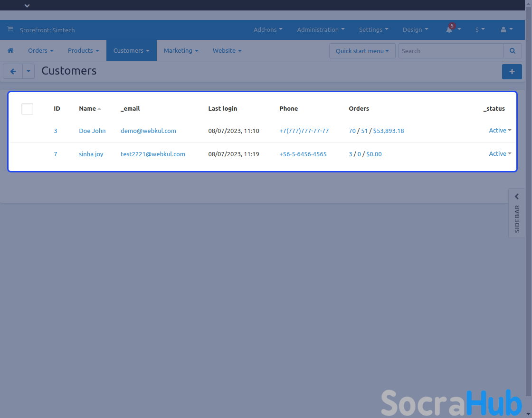This screenshot has height=418, width=532.
Task: Click total $0.00 for sinha joy
Action: point(374,154)
